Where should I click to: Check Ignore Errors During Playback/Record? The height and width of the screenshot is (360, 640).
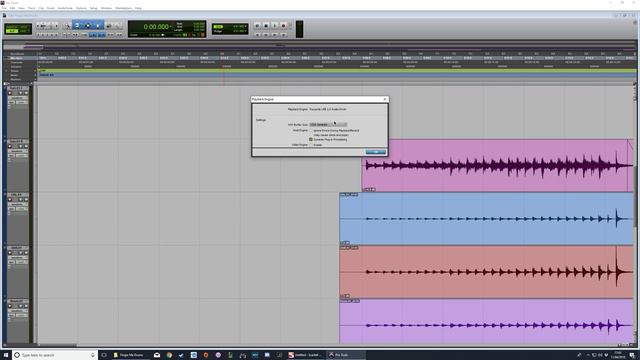tap(311, 130)
